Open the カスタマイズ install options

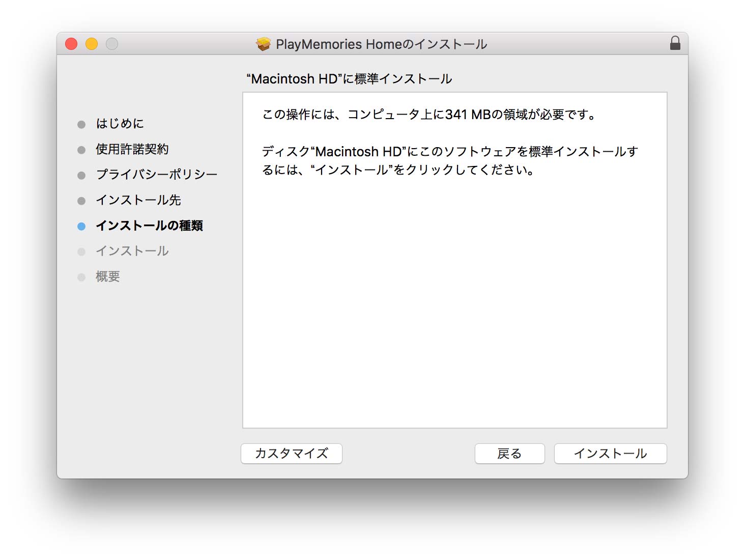291,453
